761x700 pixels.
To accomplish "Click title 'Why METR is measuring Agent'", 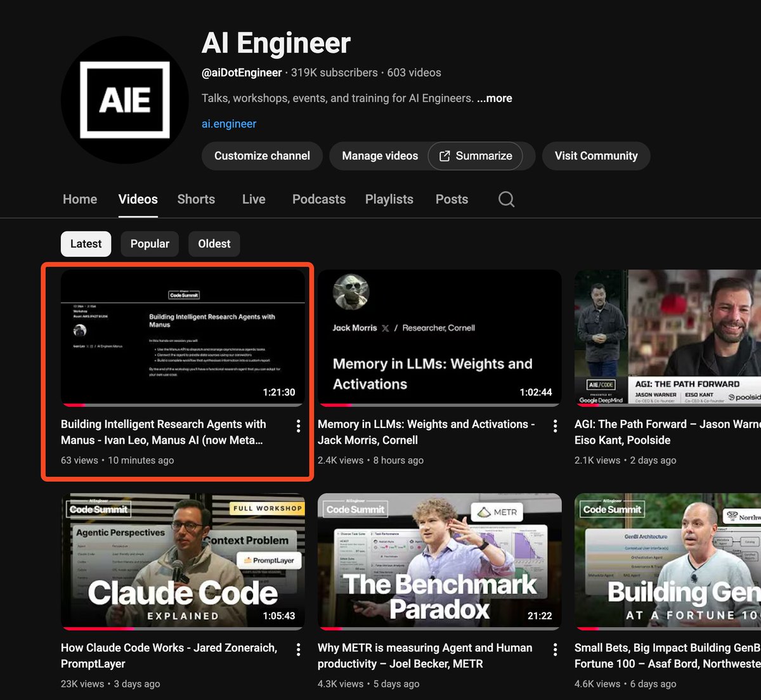I will coord(425,656).
